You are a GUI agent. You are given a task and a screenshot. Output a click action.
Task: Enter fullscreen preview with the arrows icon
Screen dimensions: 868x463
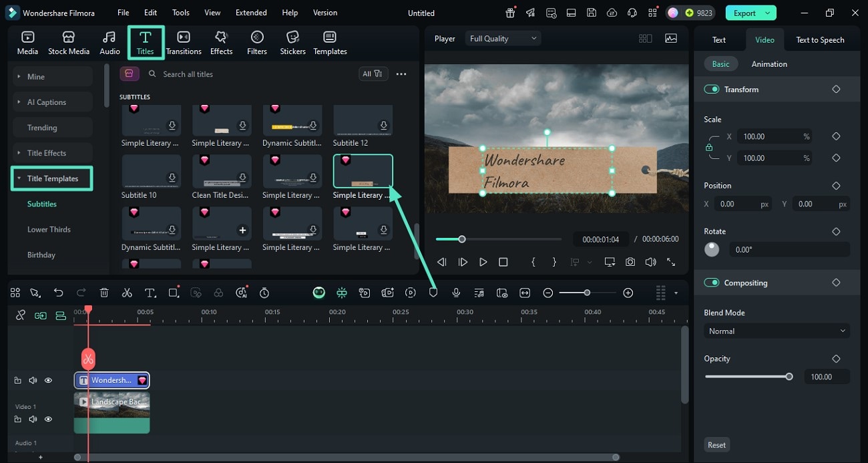[671, 263]
